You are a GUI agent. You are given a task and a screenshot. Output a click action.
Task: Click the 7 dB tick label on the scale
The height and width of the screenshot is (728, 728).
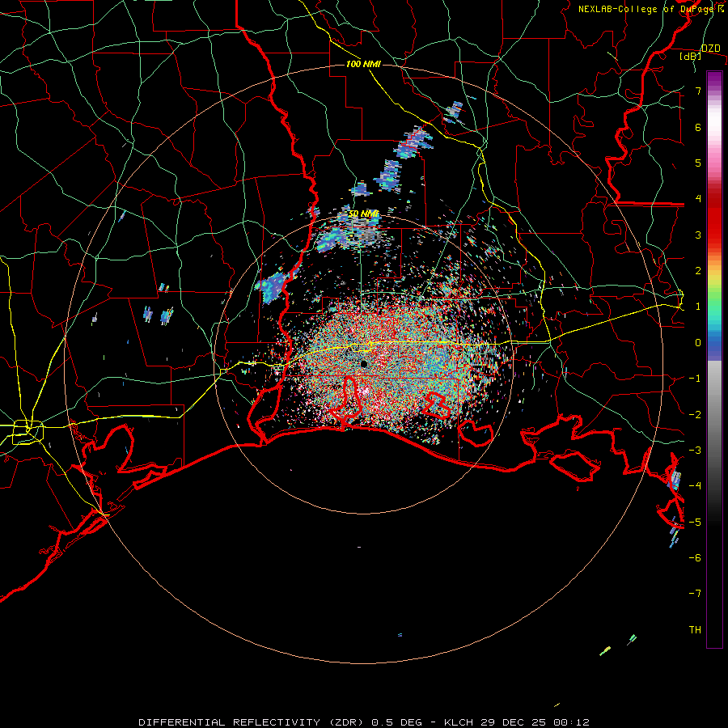(698, 91)
